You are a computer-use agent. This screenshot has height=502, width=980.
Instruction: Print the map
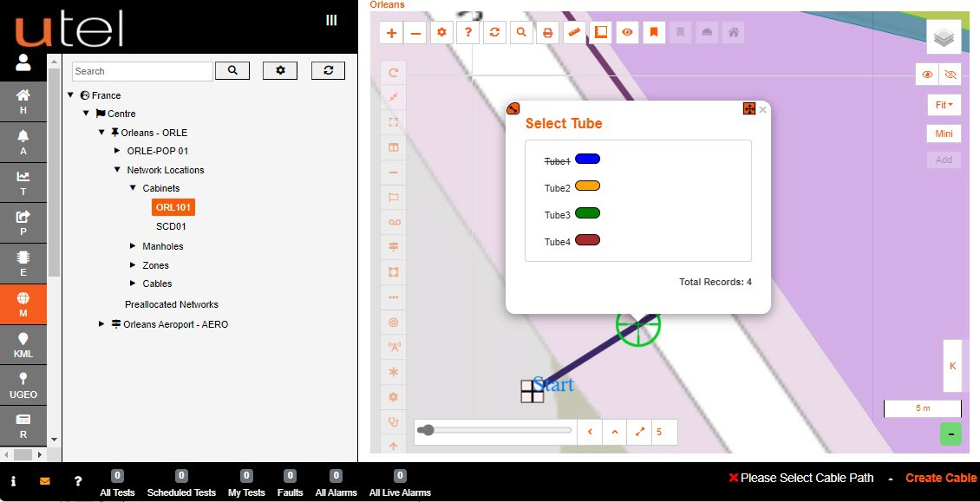coord(547,32)
